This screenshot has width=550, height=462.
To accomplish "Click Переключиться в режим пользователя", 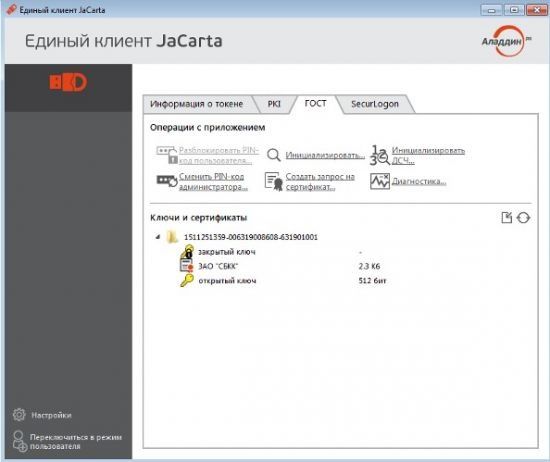I will 76,442.
